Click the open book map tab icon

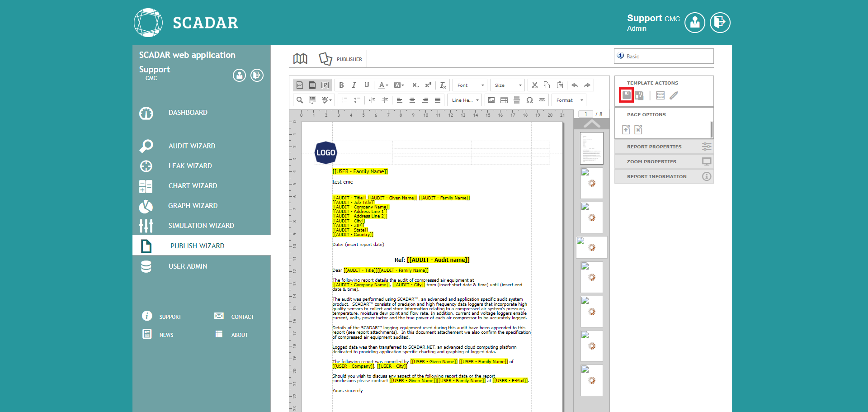coord(300,59)
